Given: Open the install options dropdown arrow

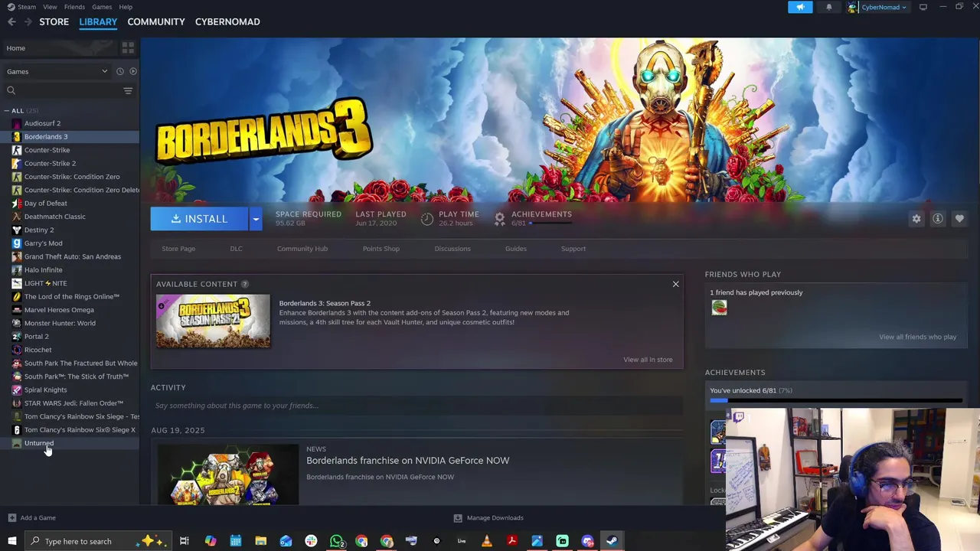Looking at the screenshot, I should click(x=256, y=219).
